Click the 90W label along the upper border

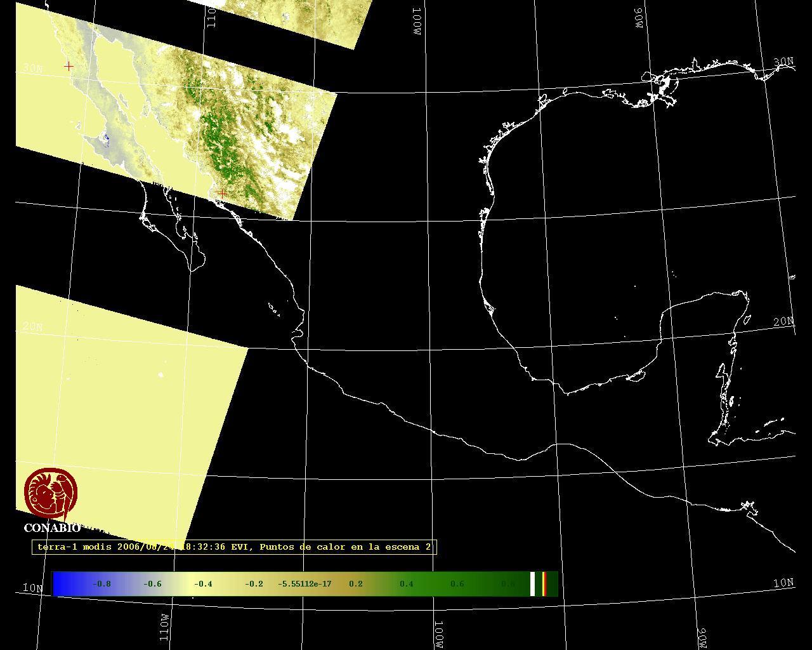click(x=638, y=18)
